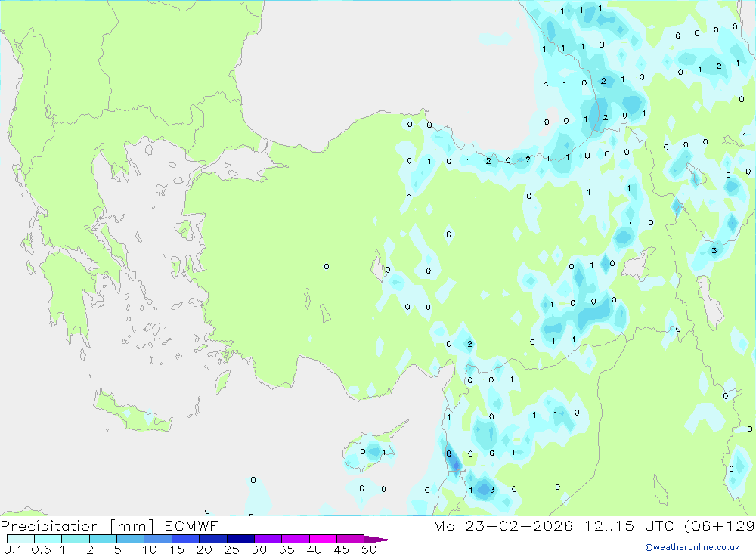This screenshot has width=756, height=554.
Task: Select the 0.5–1 mm legend swatch
Action: click(x=48, y=539)
